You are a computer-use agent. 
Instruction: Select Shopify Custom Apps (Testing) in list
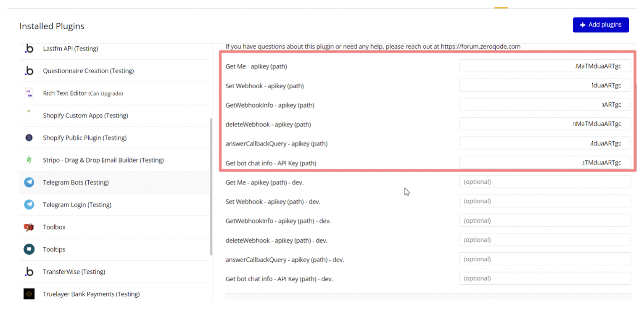tap(85, 116)
